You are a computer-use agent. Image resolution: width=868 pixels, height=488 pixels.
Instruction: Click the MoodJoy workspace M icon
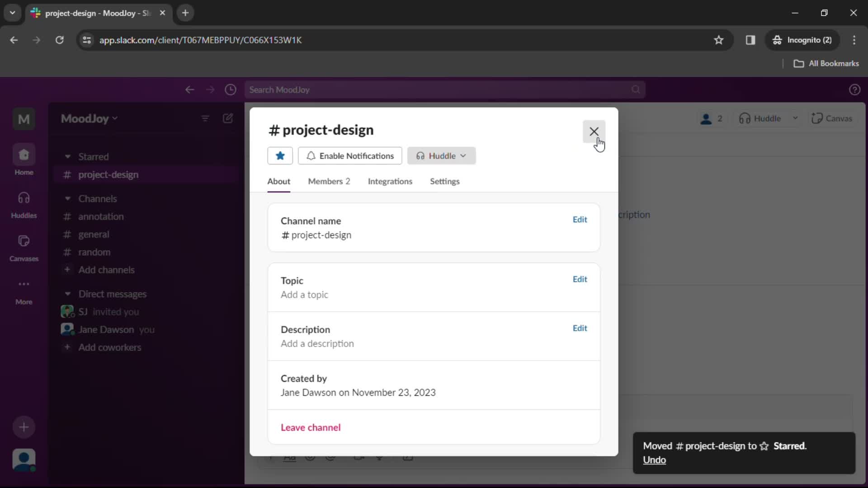24,119
